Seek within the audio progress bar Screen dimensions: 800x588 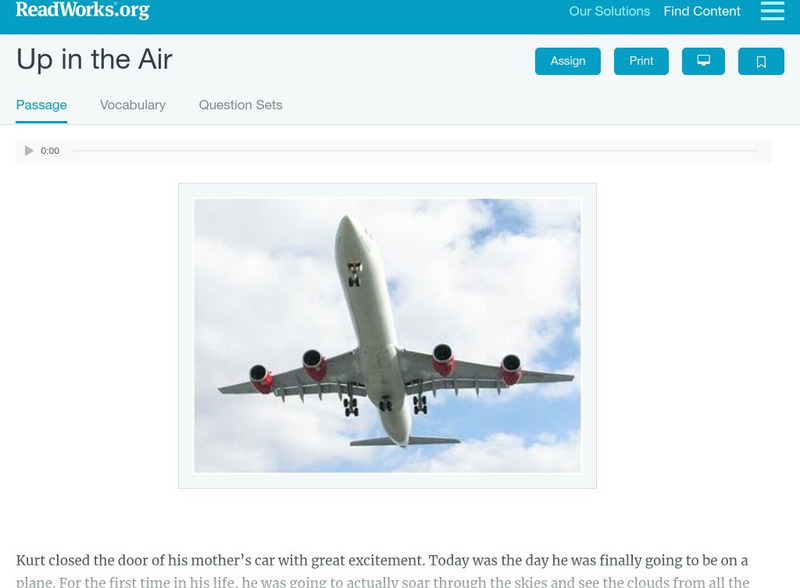click(415, 151)
